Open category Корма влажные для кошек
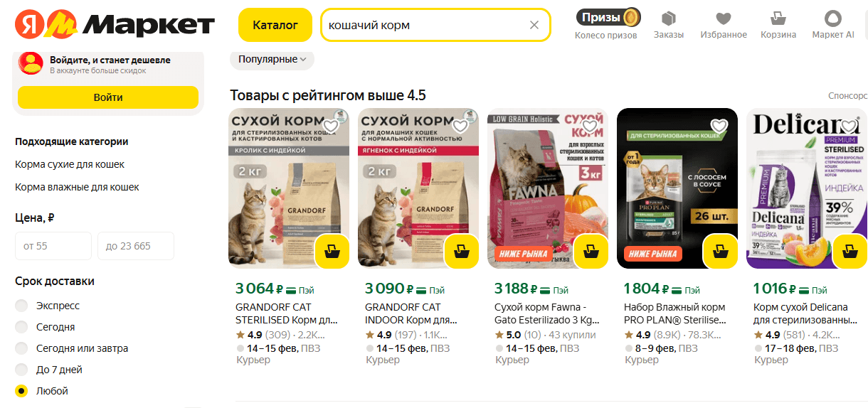The image size is (868, 408). [77, 187]
